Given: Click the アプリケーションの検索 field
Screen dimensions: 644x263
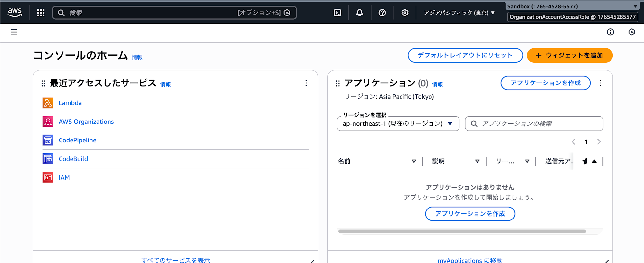Looking at the screenshot, I should pyautogui.click(x=534, y=123).
